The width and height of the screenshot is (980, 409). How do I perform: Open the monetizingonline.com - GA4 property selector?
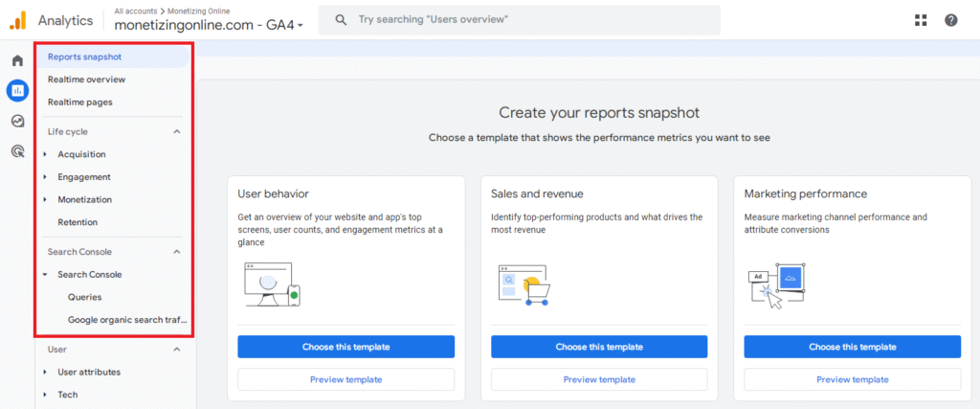click(208, 25)
